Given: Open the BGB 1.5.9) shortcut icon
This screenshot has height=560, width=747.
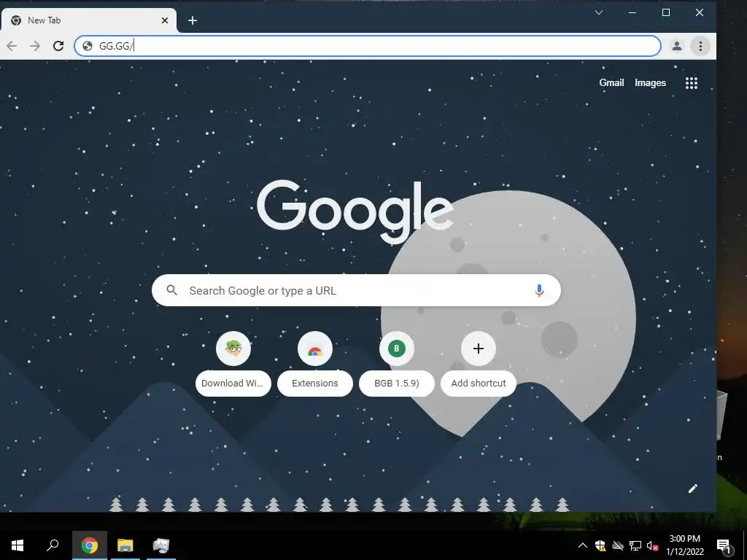Looking at the screenshot, I should point(397,349).
